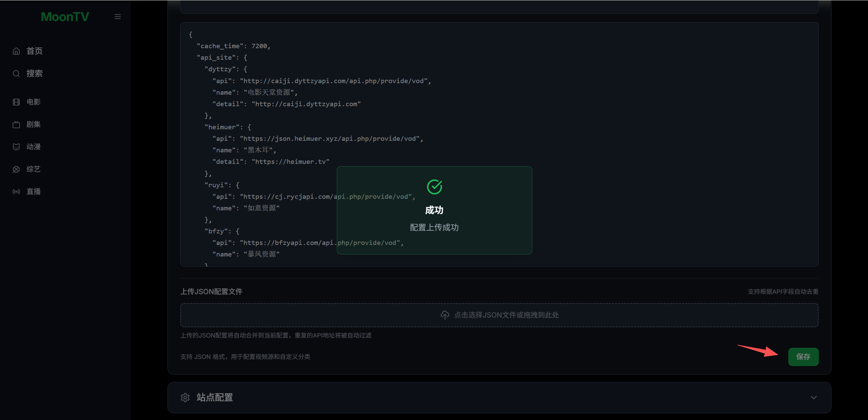The width and height of the screenshot is (868, 420).
Task: Open the 电影 menu item
Action: pyautogui.click(x=34, y=102)
